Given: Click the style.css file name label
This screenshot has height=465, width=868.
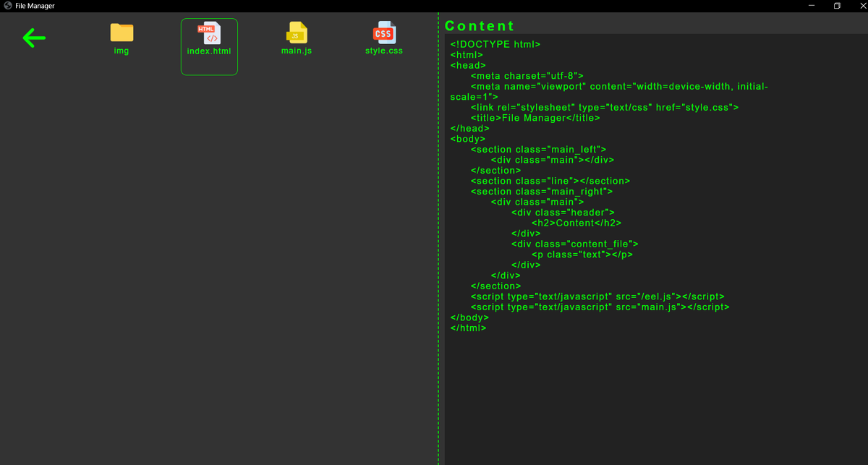Looking at the screenshot, I should 384,51.
